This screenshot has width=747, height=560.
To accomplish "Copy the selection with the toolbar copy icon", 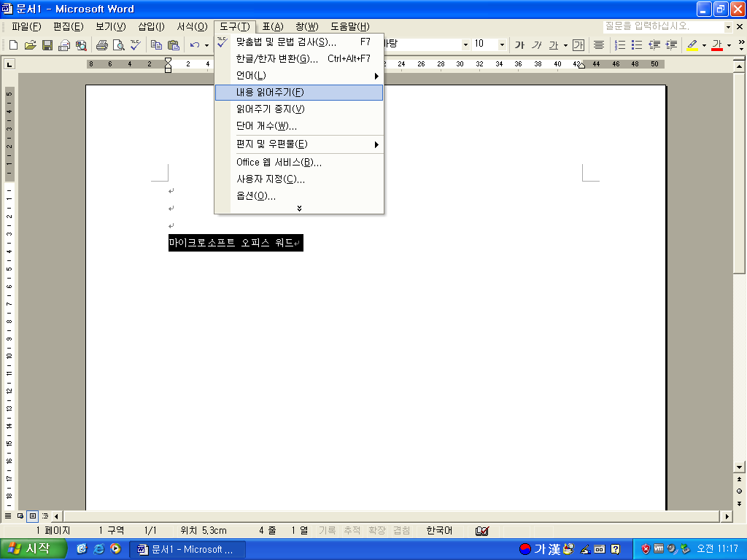I will pos(156,45).
